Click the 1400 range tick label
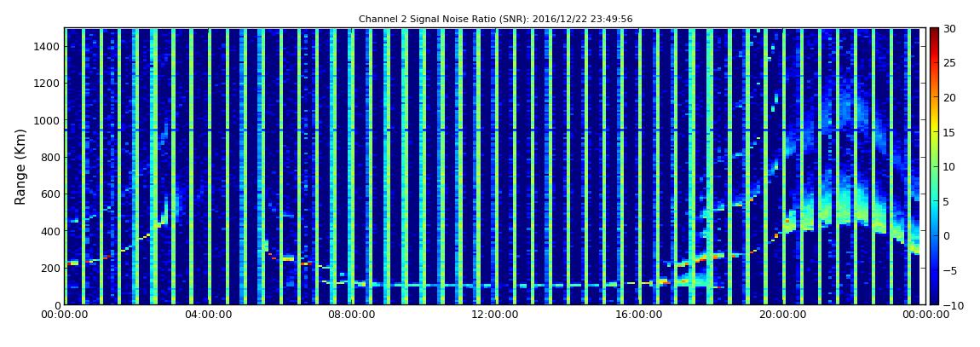The height and width of the screenshot is (347, 980). pyautogui.click(x=46, y=46)
